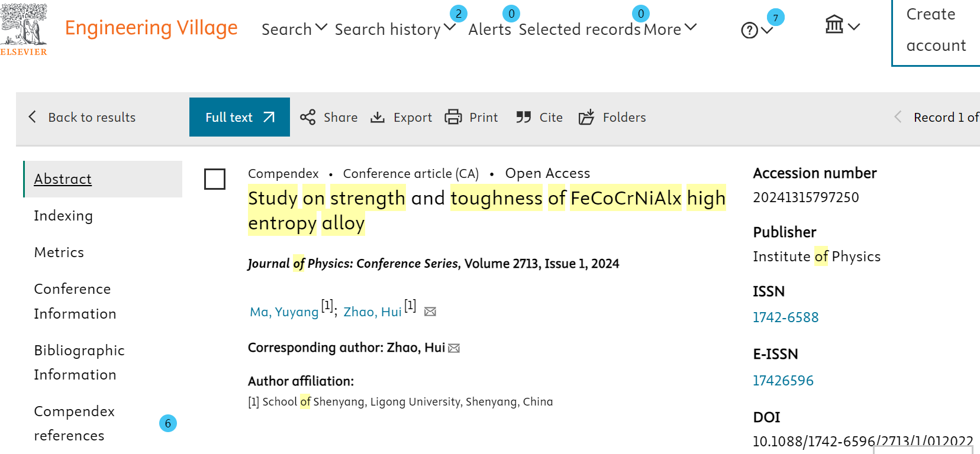980x454 pixels.
Task: Open the institution building dropdown
Action: (x=843, y=25)
